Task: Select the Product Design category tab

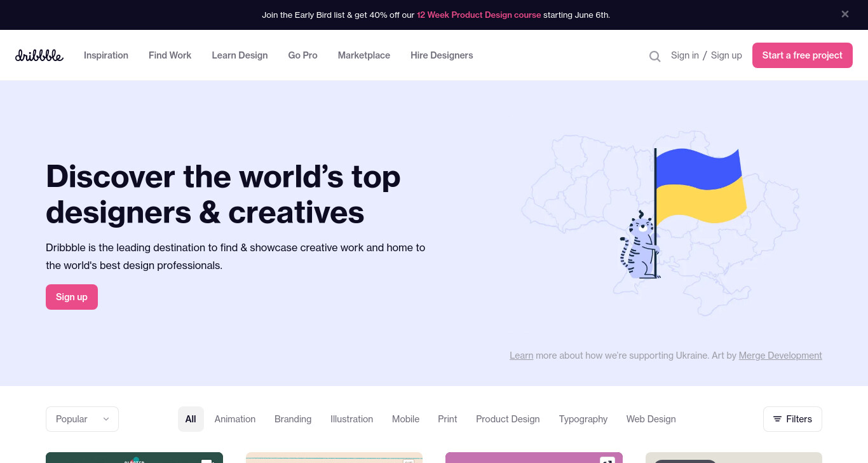Action: tap(508, 419)
